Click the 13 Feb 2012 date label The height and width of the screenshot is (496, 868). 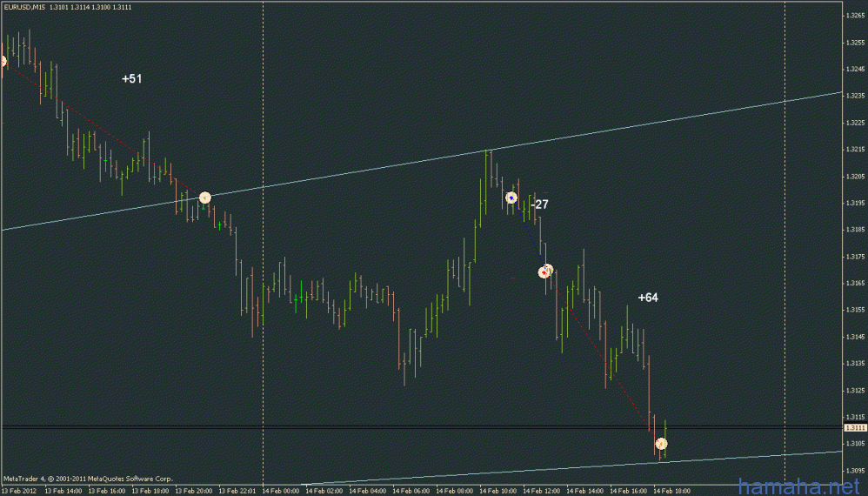(21, 491)
